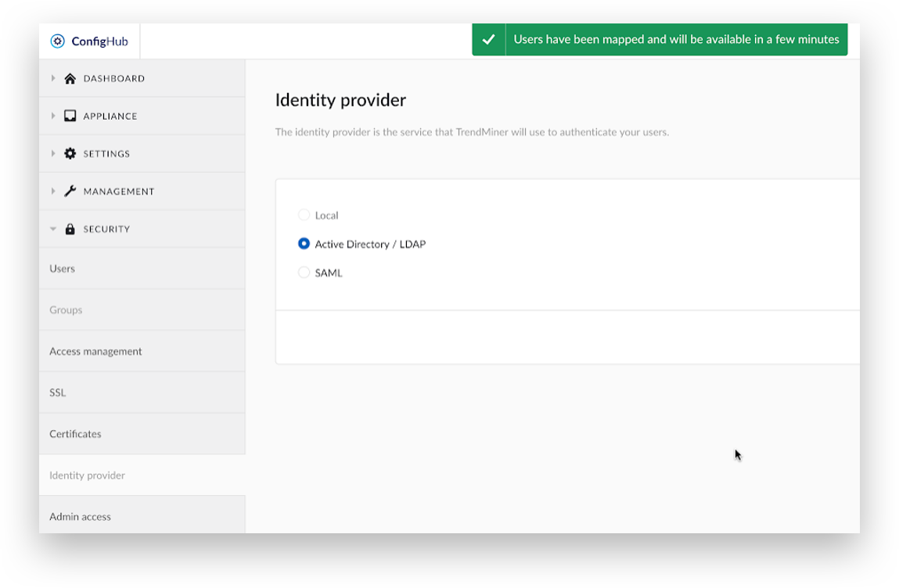This screenshot has height=588, width=899.
Task: Expand the Management section arrow
Action: (52, 191)
